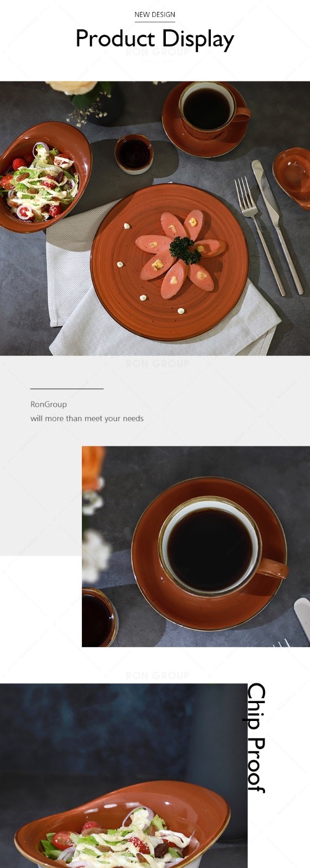Click the RonGroup text

click(49, 404)
